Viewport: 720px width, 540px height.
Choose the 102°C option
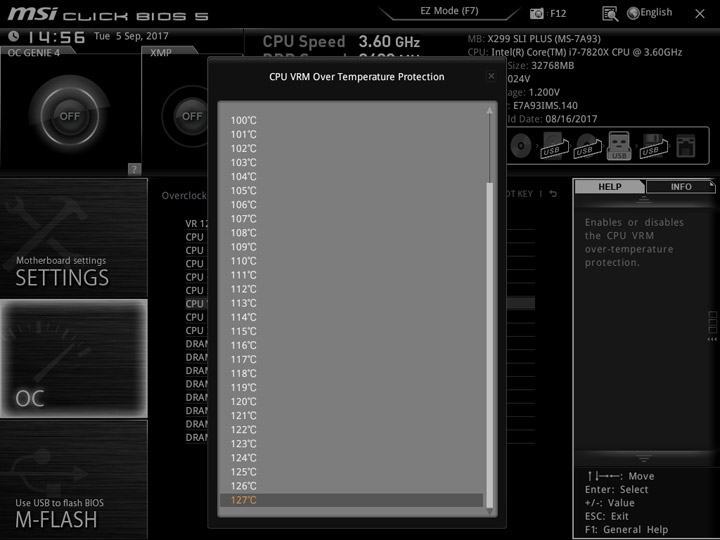(351, 149)
